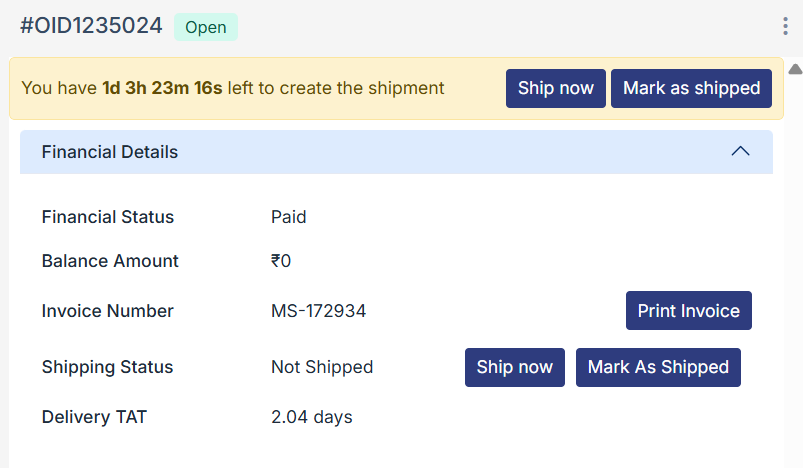Click Mark as shipped in yellow banner
The height and width of the screenshot is (468, 803).
click(691, 88)
